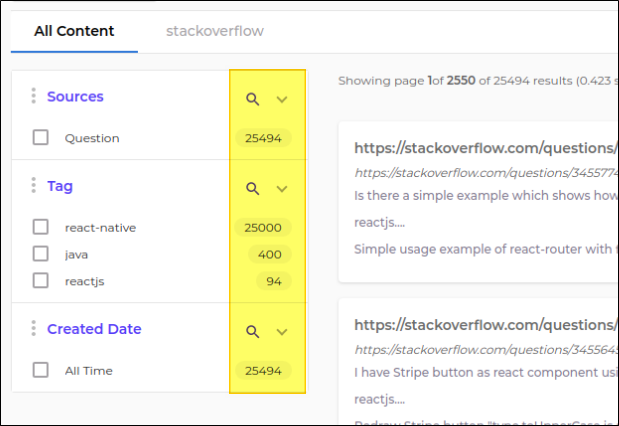The image size is (619, 426).
Task: Tick the java tag checkbox
Action: click(41, 254)
